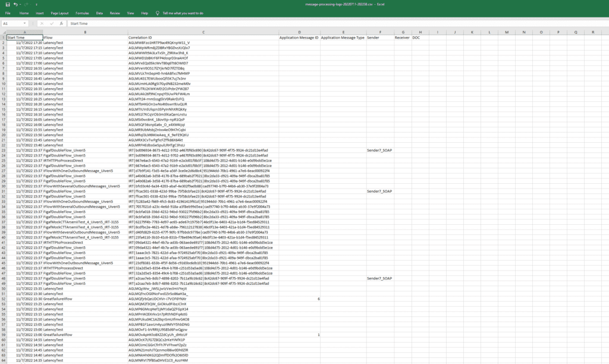
Task: Select column M header
Action: 507,32
